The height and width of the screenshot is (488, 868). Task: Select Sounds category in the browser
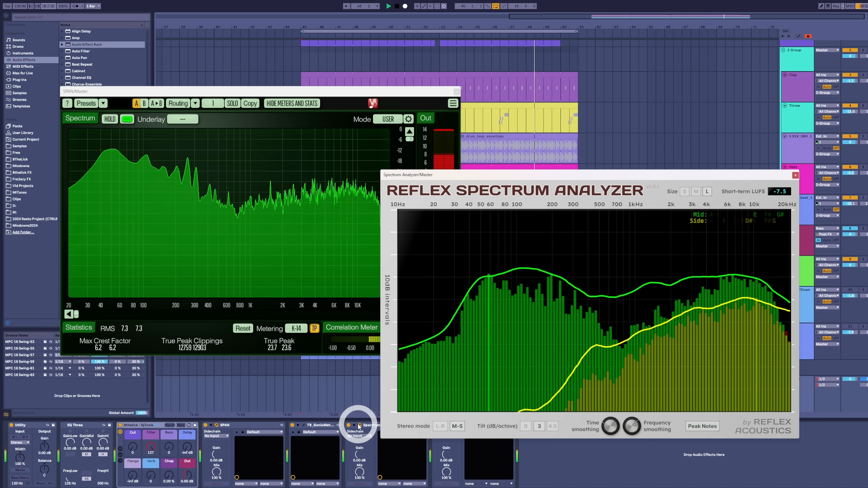click(x=19, y=40)
